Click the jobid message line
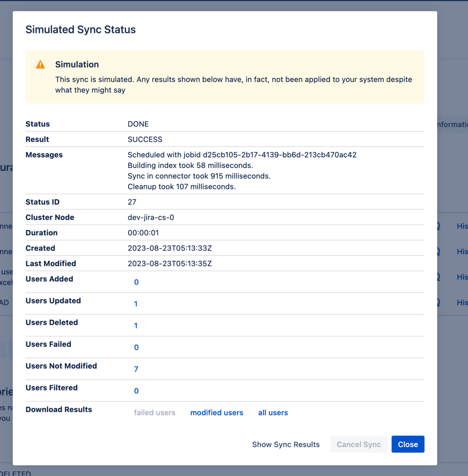The height and width of the screenshot is (476, 468). [242, 155]
